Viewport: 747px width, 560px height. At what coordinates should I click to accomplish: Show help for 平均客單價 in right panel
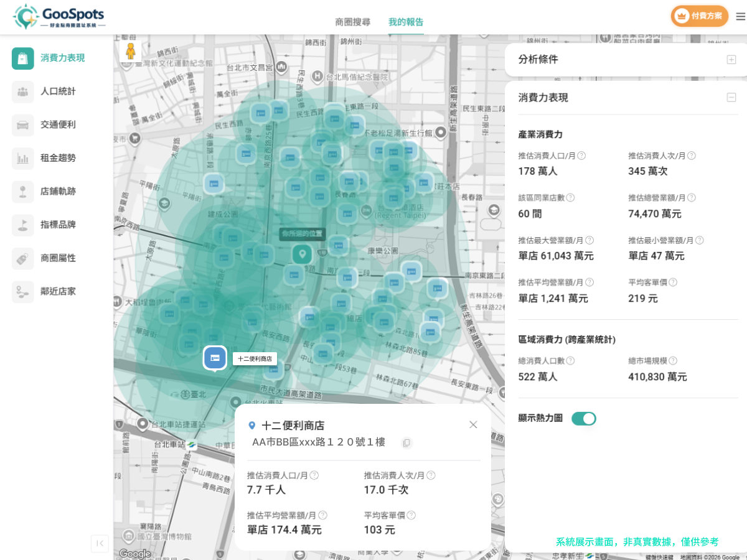[673, 282]
